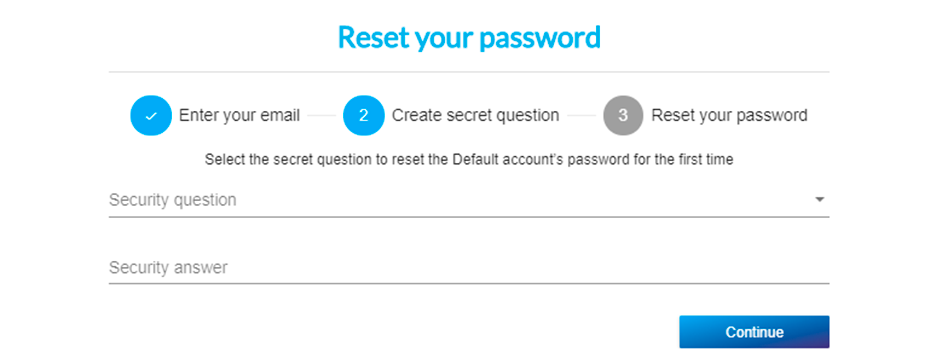
Task: Click the underline of Security question field
Action: click(x=469, y=216)
